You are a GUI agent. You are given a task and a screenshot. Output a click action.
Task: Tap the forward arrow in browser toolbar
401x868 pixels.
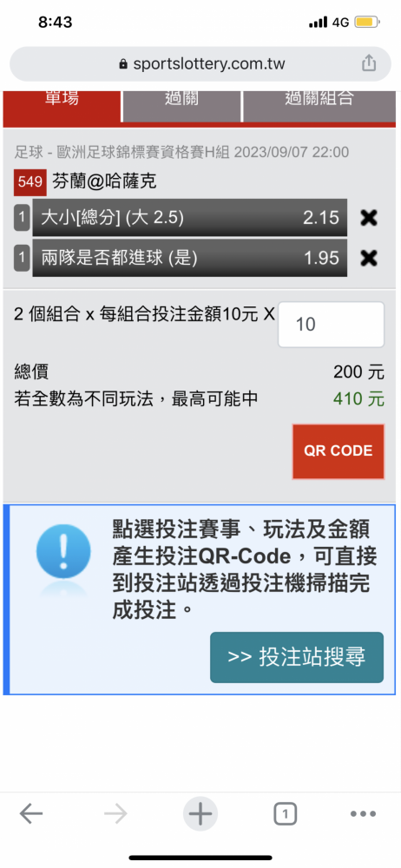(x=115, y=814)
